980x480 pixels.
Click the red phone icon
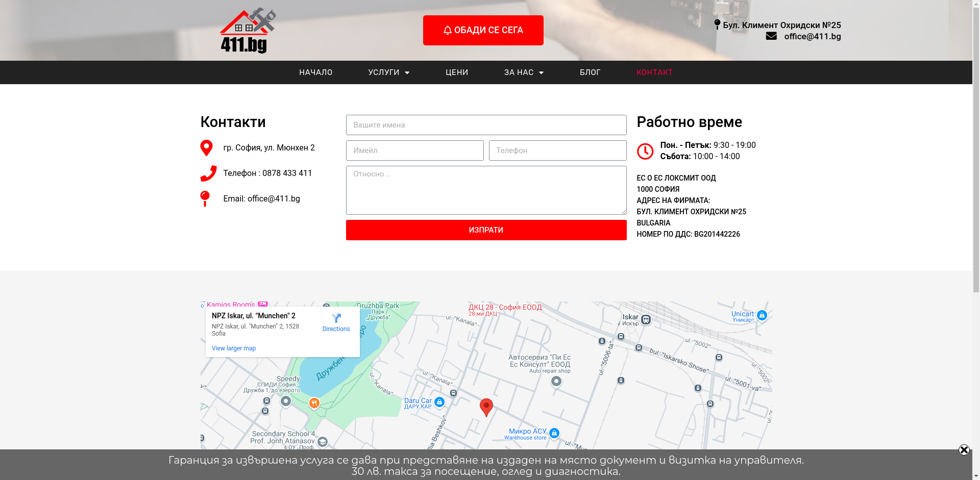[208, 173]
